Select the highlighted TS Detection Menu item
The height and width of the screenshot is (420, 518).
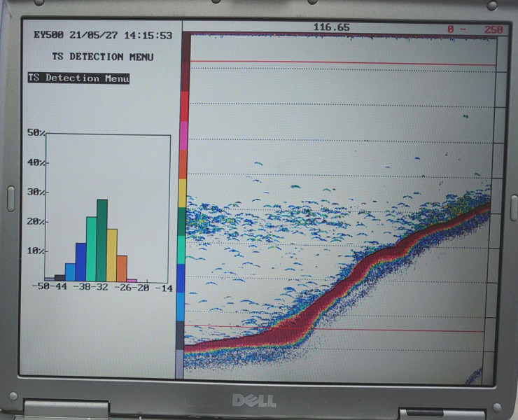pyautogui.click(x=78, y=78)
